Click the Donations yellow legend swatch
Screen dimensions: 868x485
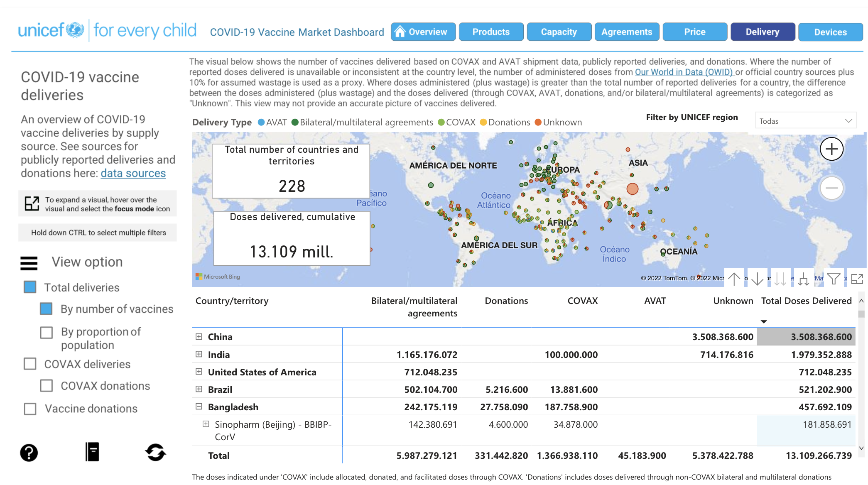[483, 122]
